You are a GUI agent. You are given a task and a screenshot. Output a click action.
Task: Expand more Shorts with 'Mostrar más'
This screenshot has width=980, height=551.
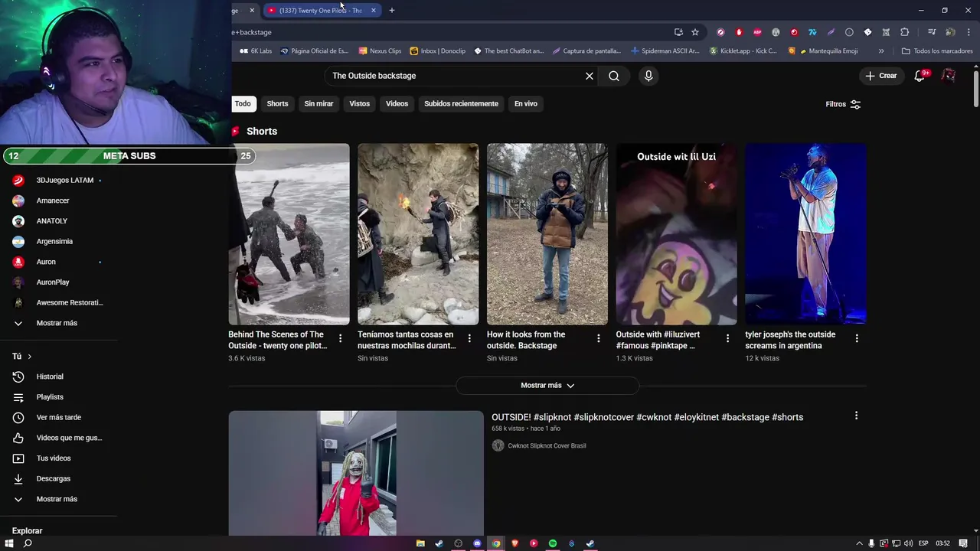click(x=547, y=386)
